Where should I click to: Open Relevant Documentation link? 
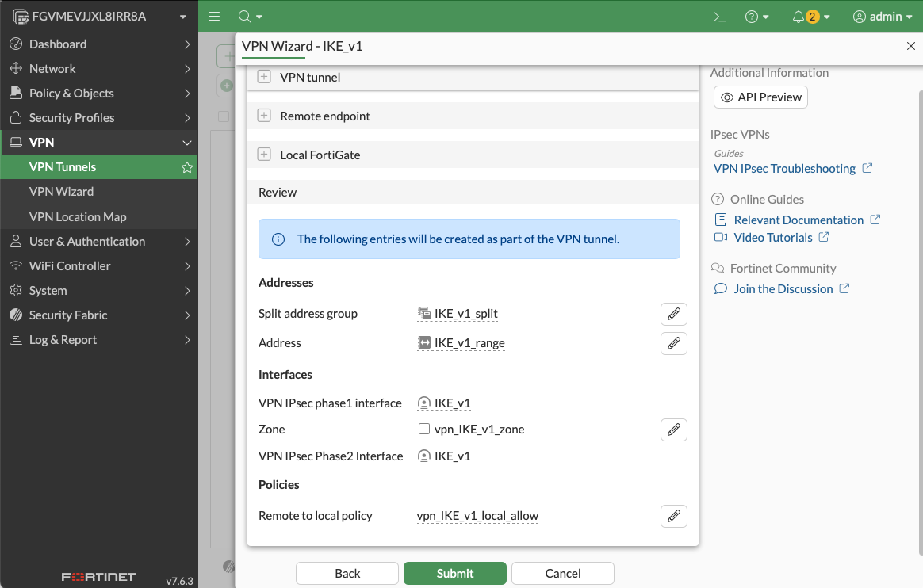click(x=798, y=220)
